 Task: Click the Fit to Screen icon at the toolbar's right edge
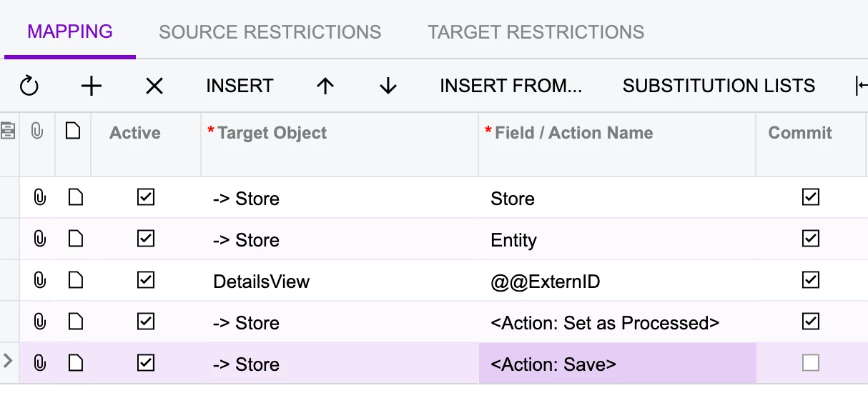[861, 86]
